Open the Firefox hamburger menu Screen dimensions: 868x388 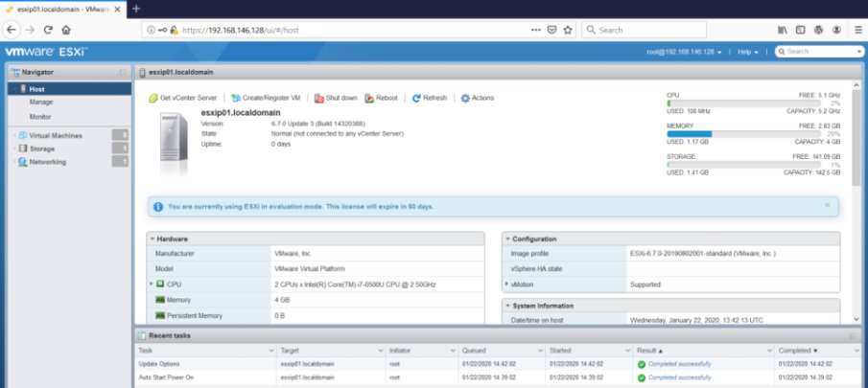point(858,30)
